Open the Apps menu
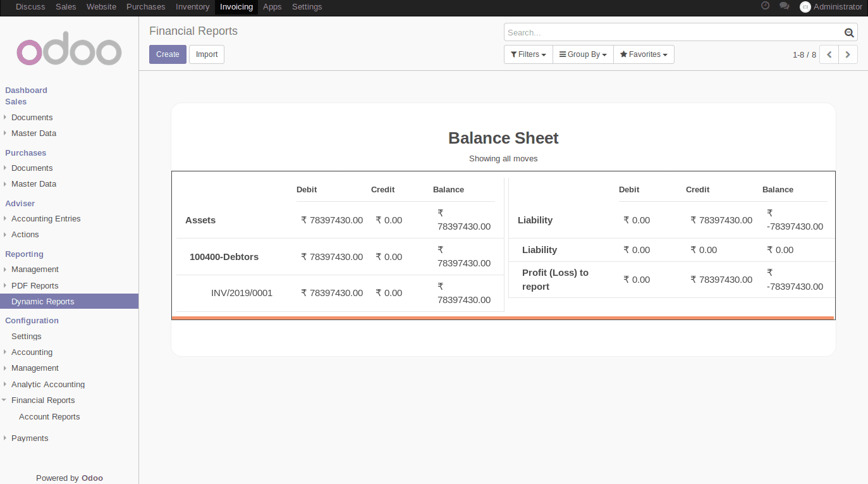This screenshot has height=484, width=868. [272, 7]
